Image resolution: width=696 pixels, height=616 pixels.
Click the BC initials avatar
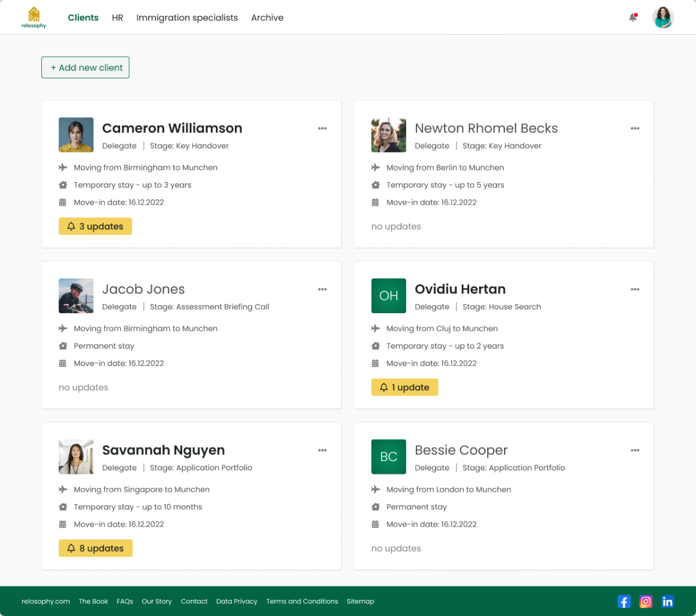pyautogui.click(x=389, y=457)
